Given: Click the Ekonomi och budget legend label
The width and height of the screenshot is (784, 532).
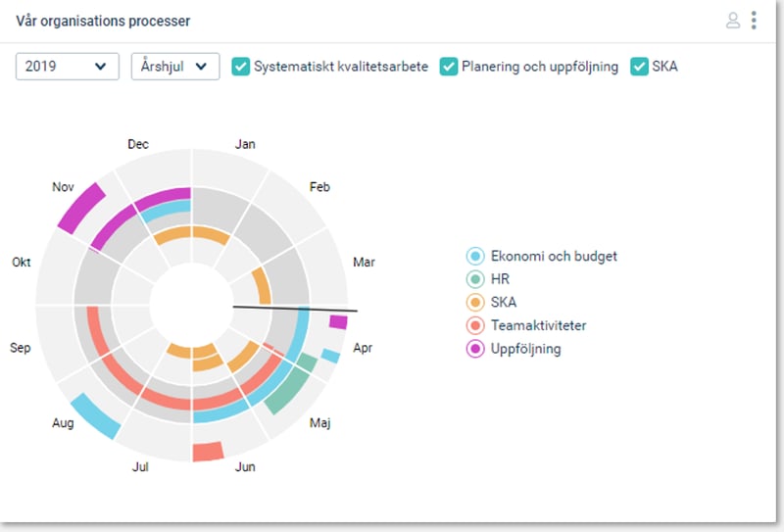Looking at the screenshot, I should [x=554, y=256].
